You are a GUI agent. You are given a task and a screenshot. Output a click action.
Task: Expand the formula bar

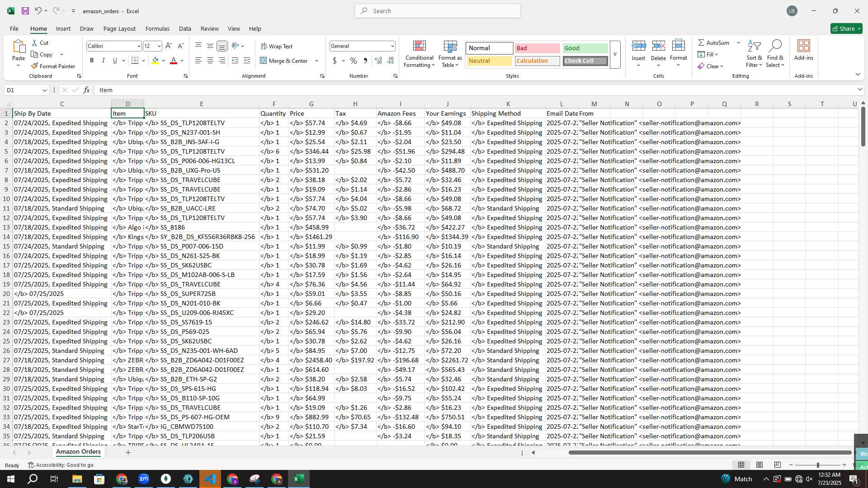click(859, 89)
